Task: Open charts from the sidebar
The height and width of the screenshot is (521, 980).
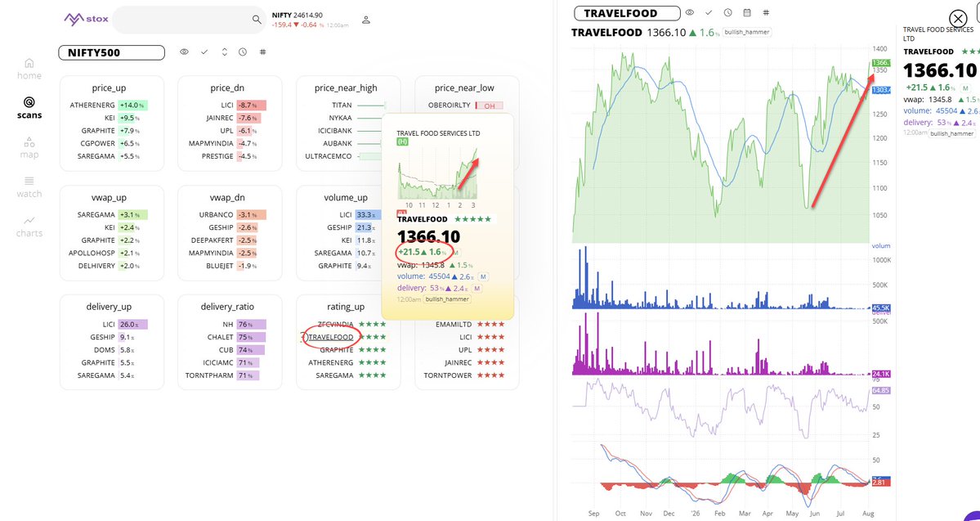Action: [29, 227]
